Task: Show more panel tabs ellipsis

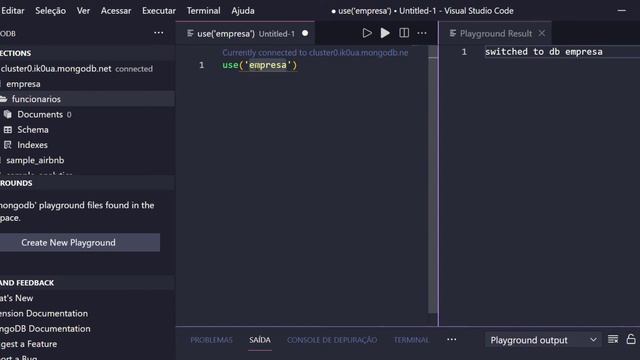Action: coord(451,340)
